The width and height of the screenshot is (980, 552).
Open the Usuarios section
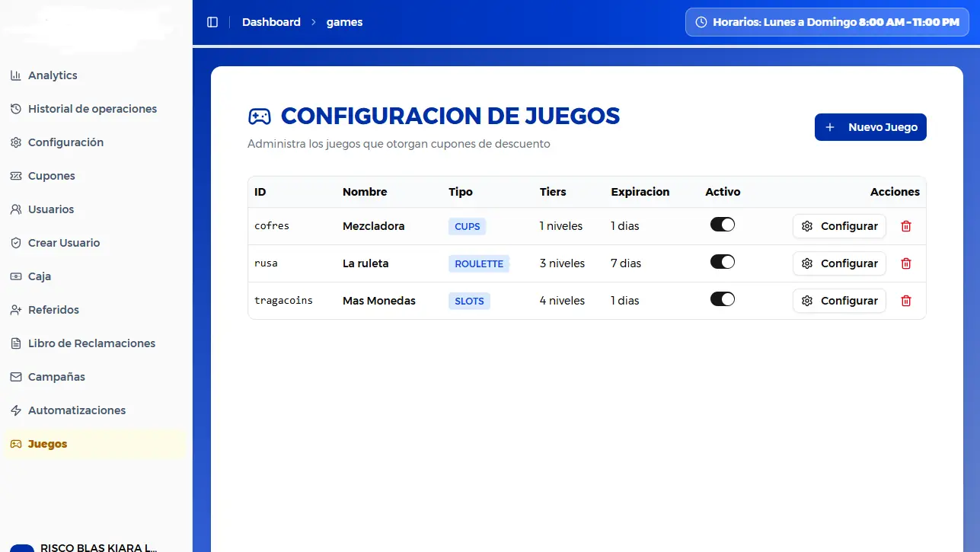[x=95, y=209]
